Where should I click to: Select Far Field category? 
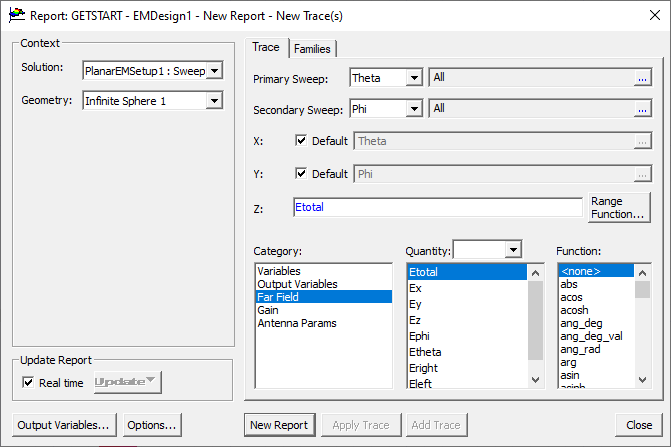click(324, 297)
